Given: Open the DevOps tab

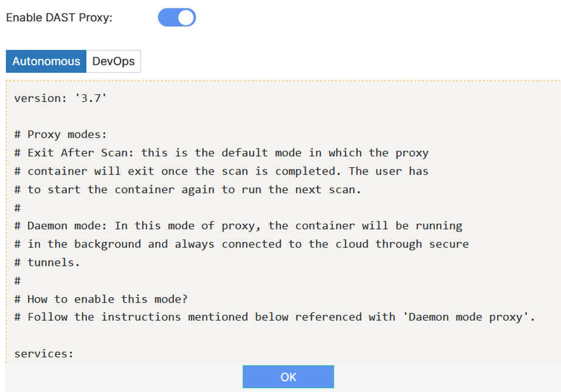Looking at the screenshot, I should tap(113, 61).
